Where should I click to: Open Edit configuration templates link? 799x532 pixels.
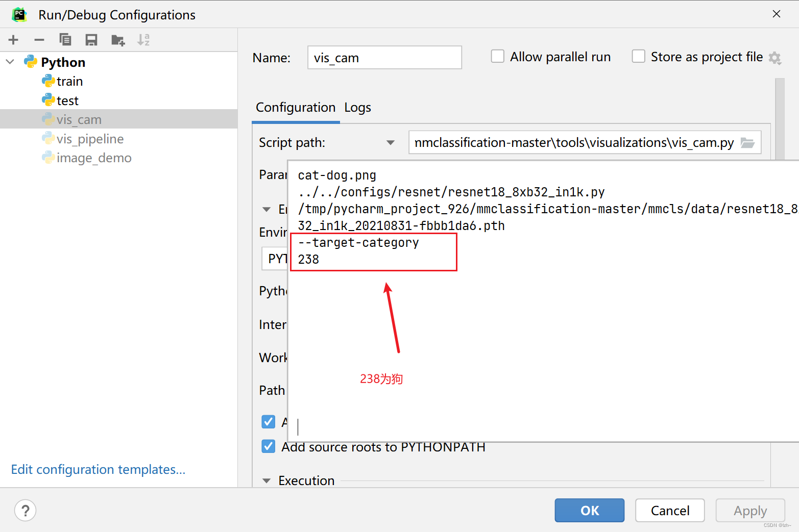[x=98, y=469]
